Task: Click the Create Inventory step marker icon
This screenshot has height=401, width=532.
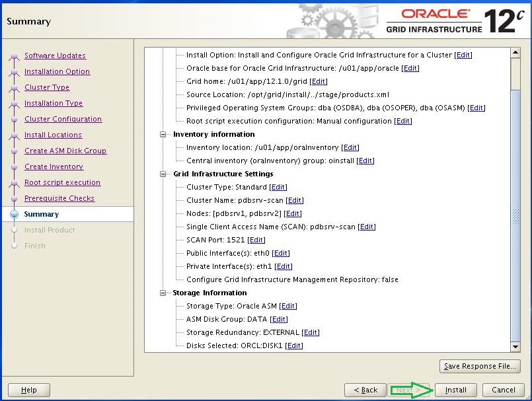Action: [15, 167]
